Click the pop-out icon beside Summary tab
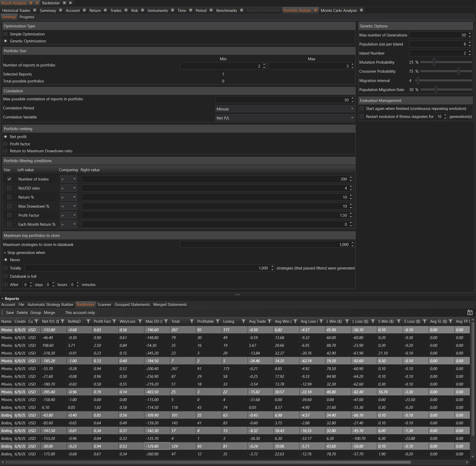Screen dimensions: 476x466 61,10
